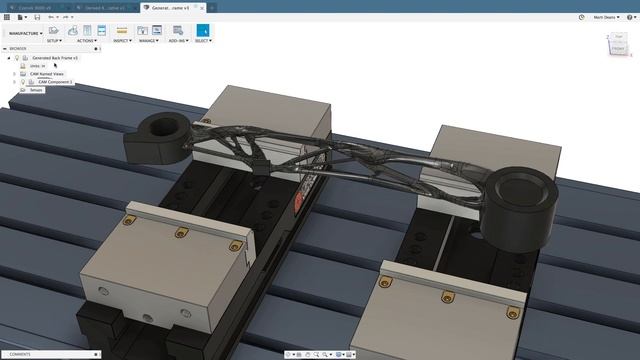Add a new document tab
The width and height of the screenshot is (640, 360).
[x=211, y=8]
